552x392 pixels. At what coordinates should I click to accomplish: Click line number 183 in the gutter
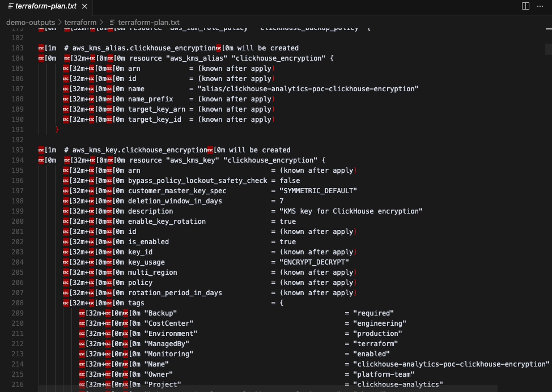pyautogui.click(x=18, y=48)
